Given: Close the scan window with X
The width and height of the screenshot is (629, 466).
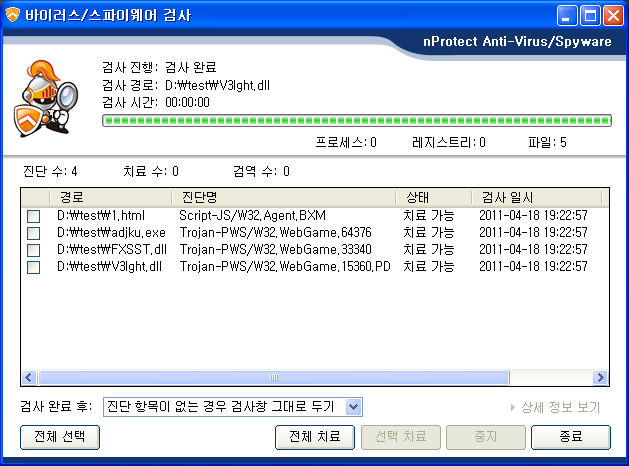Looking at the screenshot, I should click(x=611, y=15).
